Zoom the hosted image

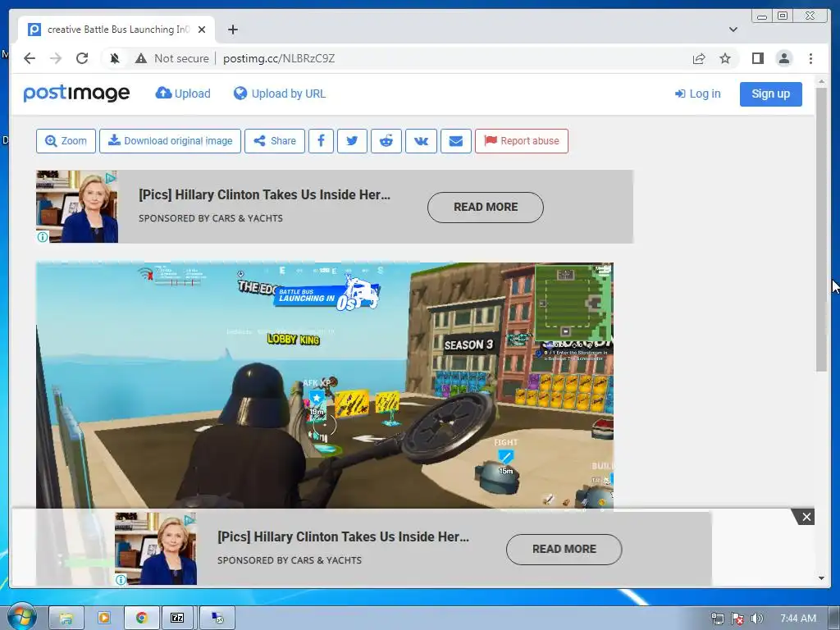[x=66, y=141]
